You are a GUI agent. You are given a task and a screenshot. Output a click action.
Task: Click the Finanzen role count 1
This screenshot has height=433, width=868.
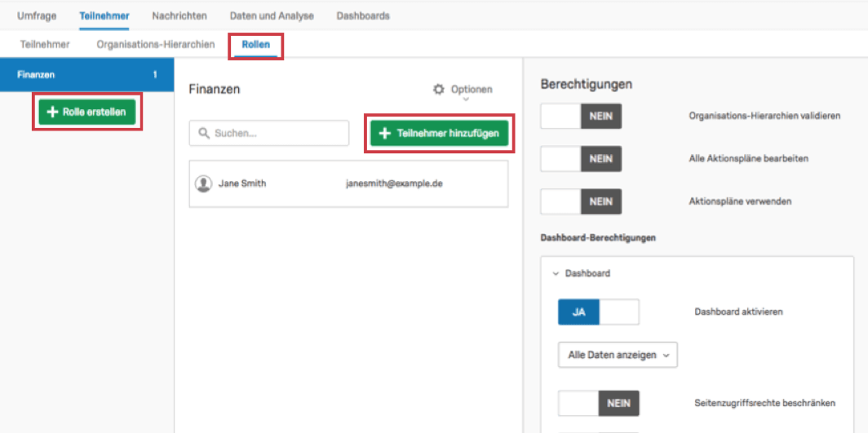155,75
